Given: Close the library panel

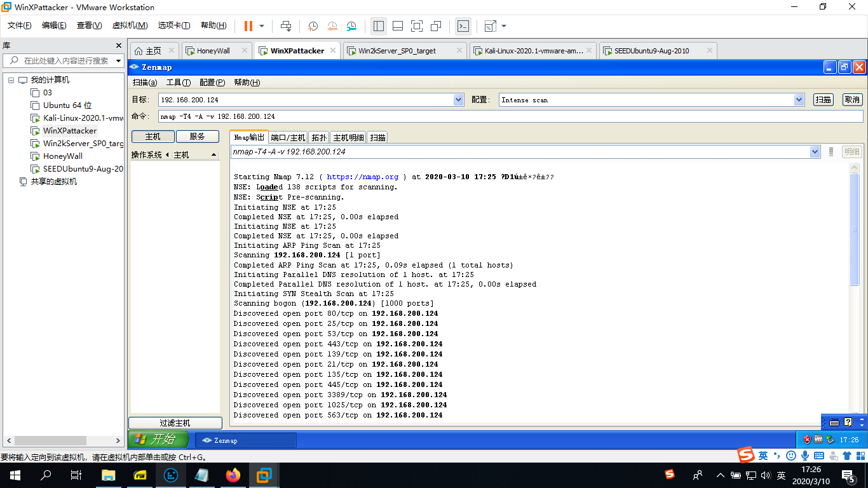Looking at the screenshot, I should tap(118, 46).
